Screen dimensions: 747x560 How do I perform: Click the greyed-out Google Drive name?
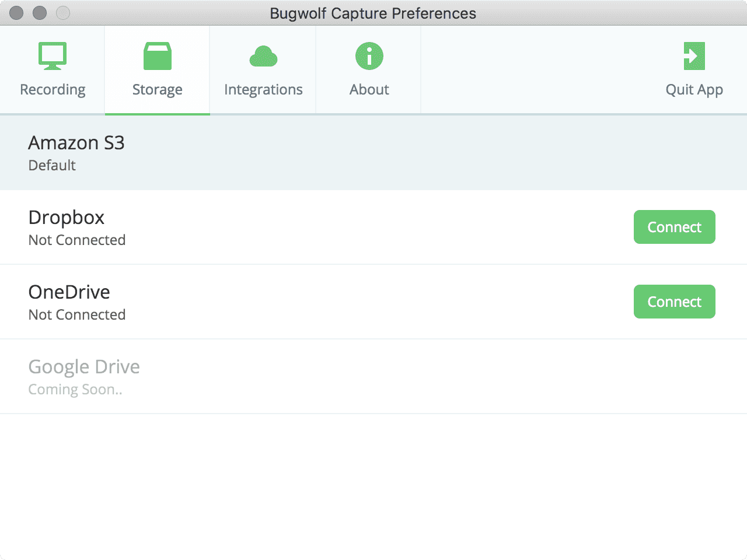tap(84, 367)
